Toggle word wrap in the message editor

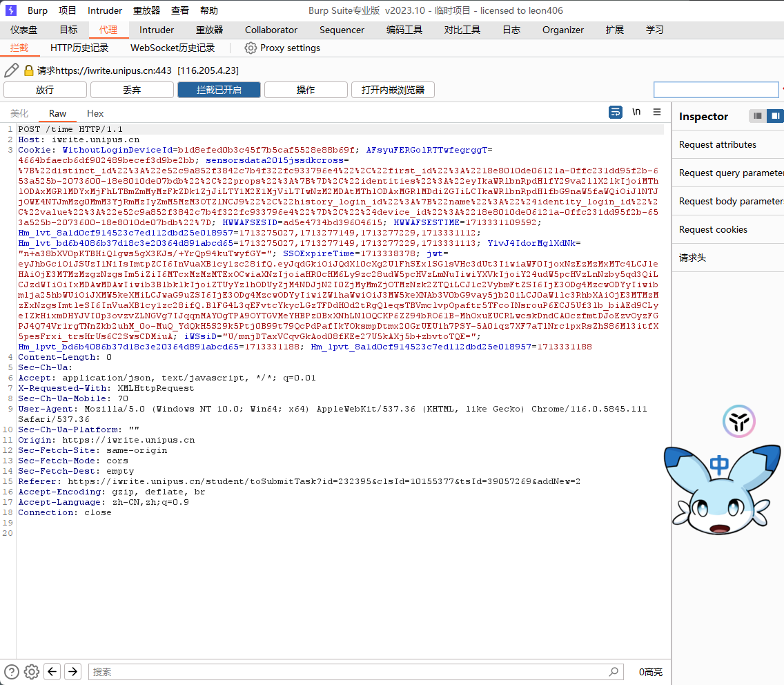pyautogui.click(x=615, y=113)
